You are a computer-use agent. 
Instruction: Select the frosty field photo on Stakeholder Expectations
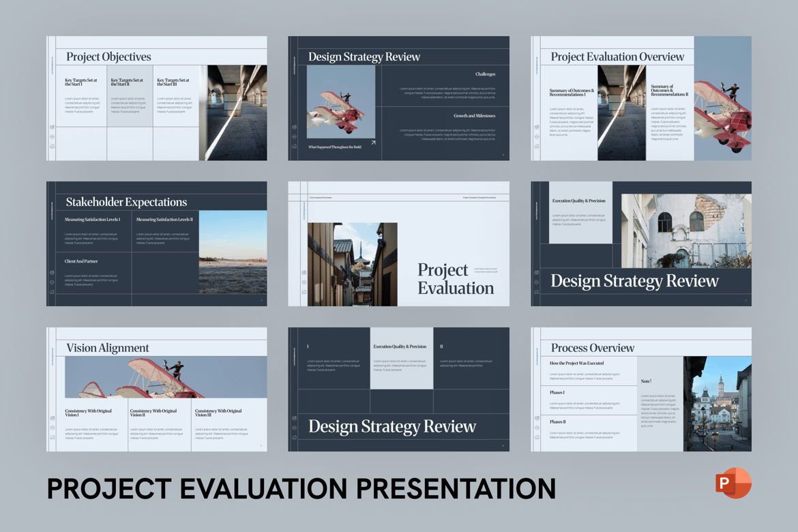[x=233, y=252]
